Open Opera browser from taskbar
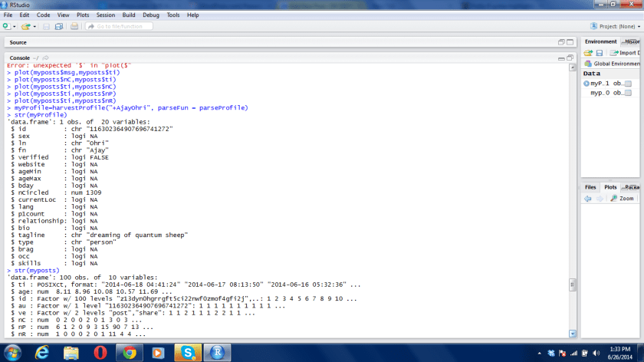The width and height of the screenshot is (644, 362). tap(100, 353)
